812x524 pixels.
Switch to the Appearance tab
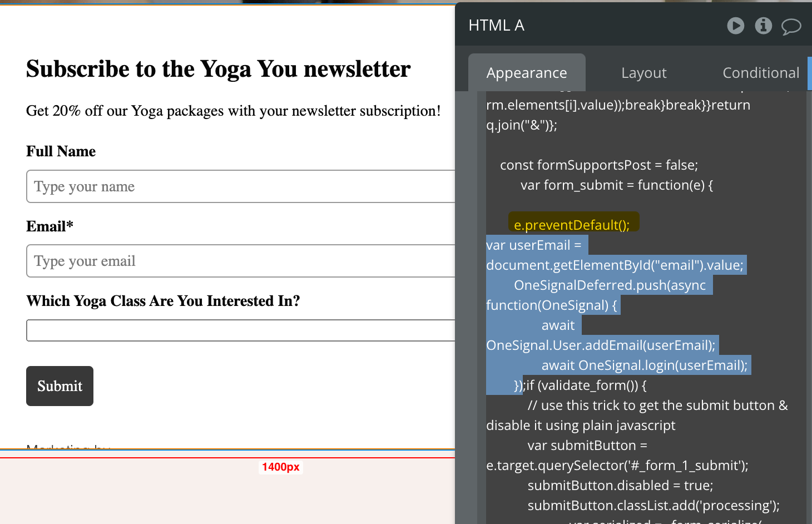coord(527,73)
